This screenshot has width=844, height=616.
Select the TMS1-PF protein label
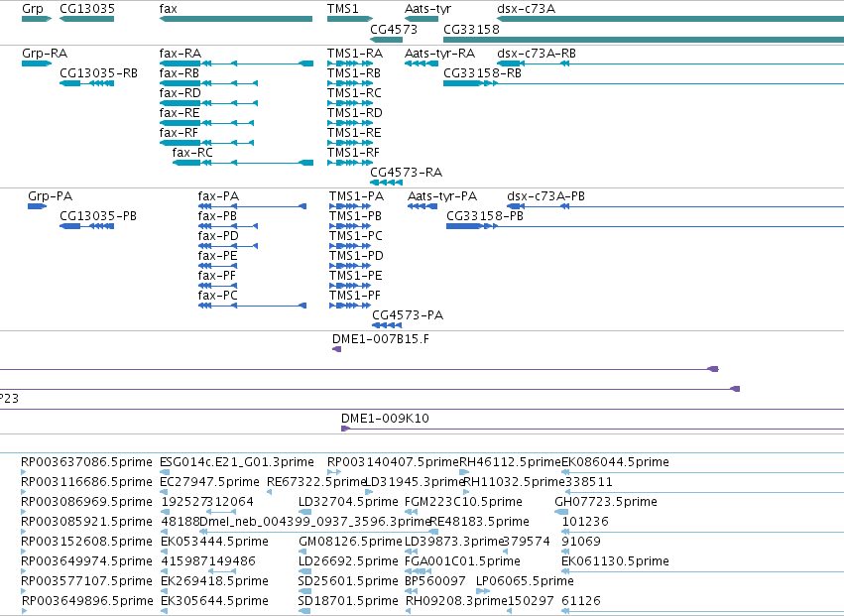pos(355,295)
